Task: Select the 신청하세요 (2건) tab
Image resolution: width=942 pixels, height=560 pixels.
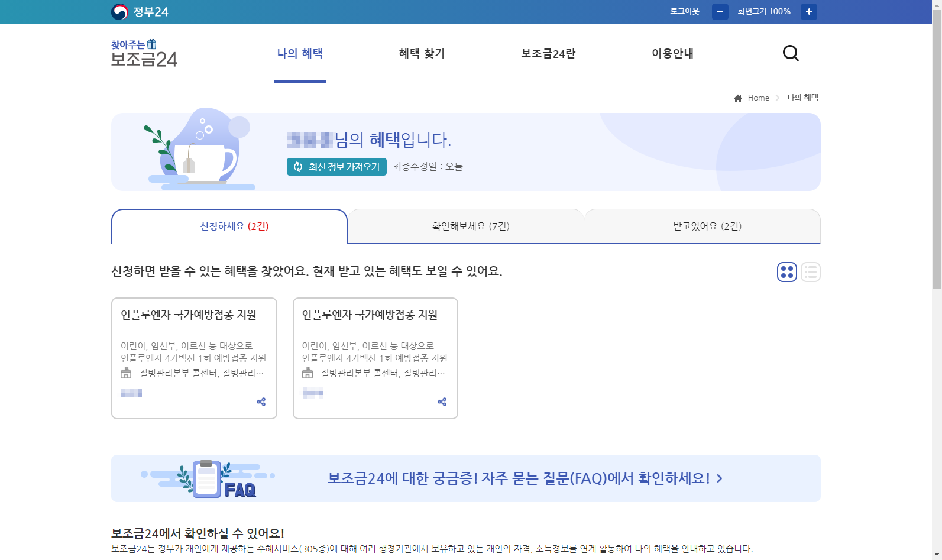Action: [x=229, y=226]
